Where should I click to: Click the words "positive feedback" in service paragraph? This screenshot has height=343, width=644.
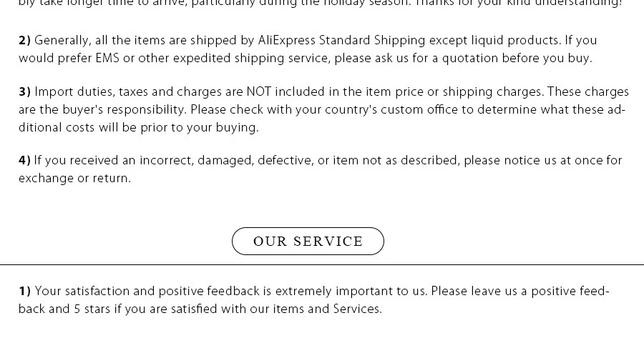(x=209, y=292)
